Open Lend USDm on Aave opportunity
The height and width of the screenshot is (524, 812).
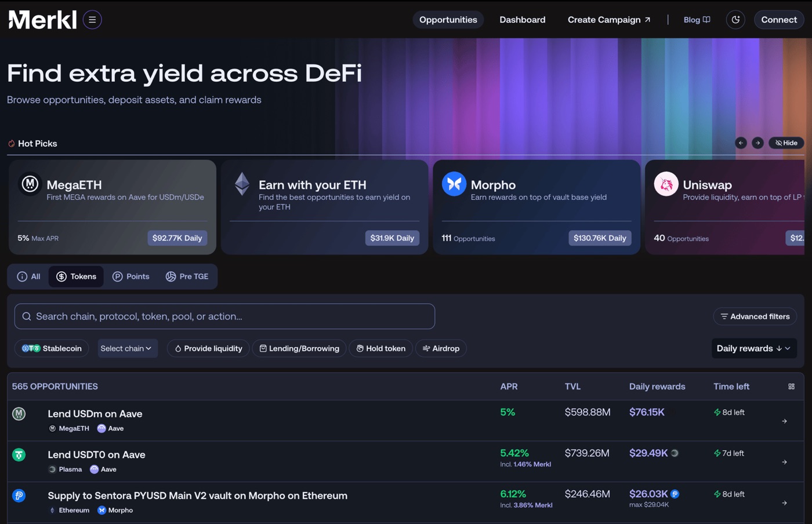tap(95, 414)
